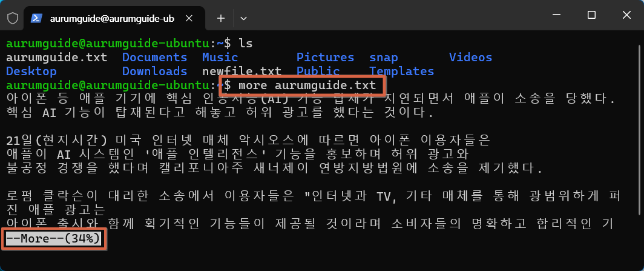Click the Downloads directory name
Screen dimensions: 644x271
[x=155, y=72]
